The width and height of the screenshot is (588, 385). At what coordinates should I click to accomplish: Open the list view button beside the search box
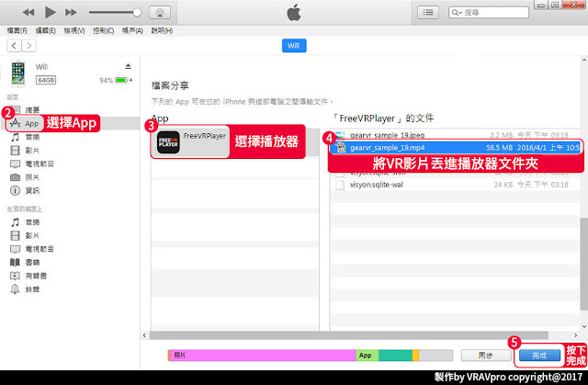click(428, 12)
